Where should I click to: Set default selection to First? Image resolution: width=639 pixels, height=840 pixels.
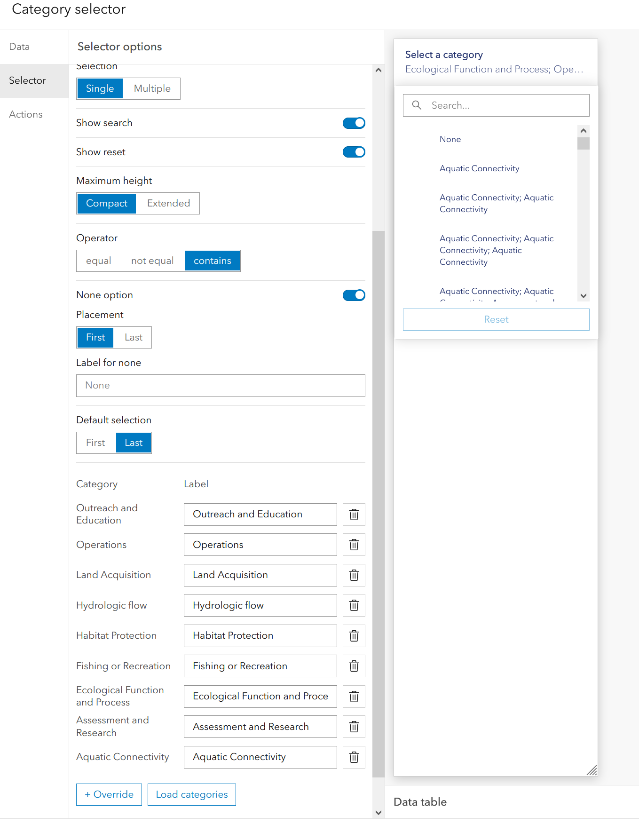click(x=95, y=443)
